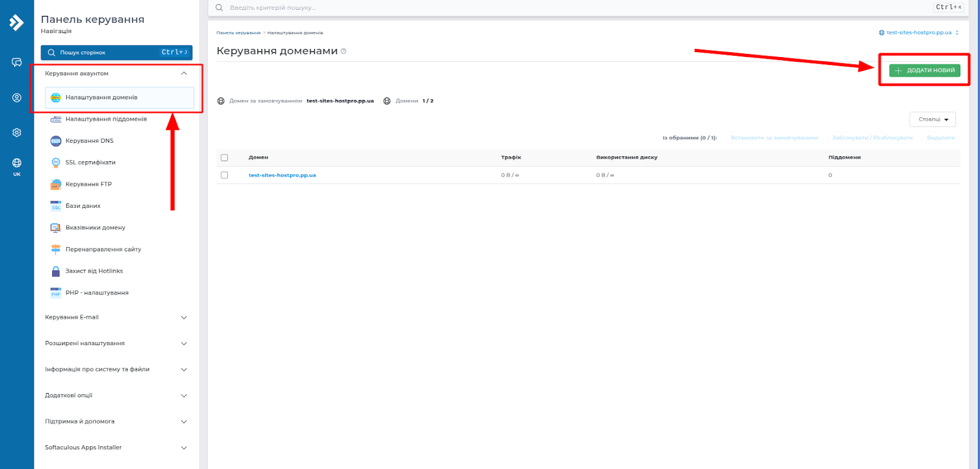Expand the Керування E-mail section
The height and width of the screenshot is (469, 980).
[184, 318]
